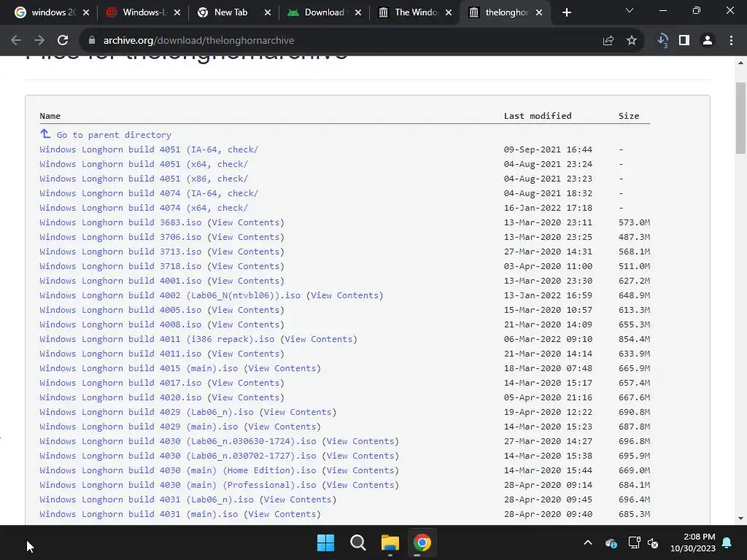
Task: Download Longhorn build 4001.iso
Action: click(x=120, y=281)
